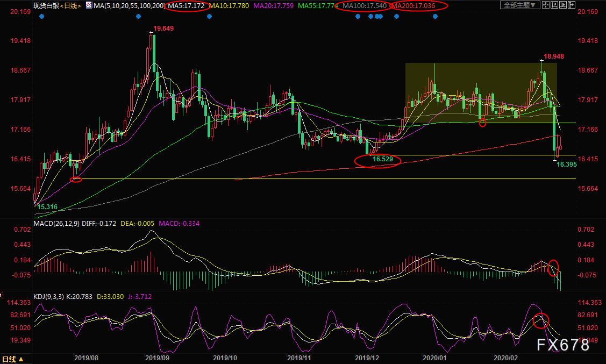
Task: Select the MA20:17.759 value
Action: 274,6
